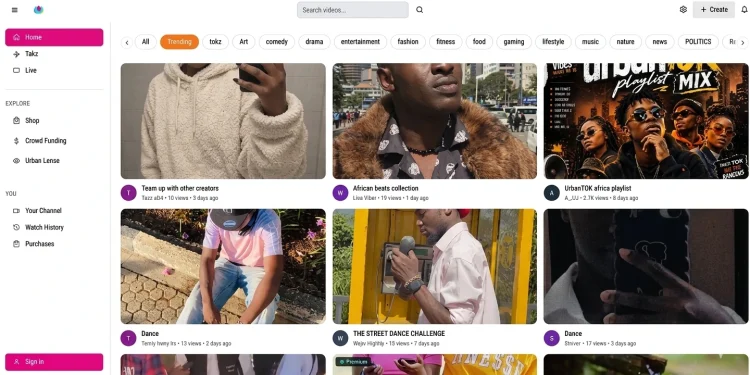Click the Home house icon
This screenshot has height=375, width=750.
pos(16,37)
